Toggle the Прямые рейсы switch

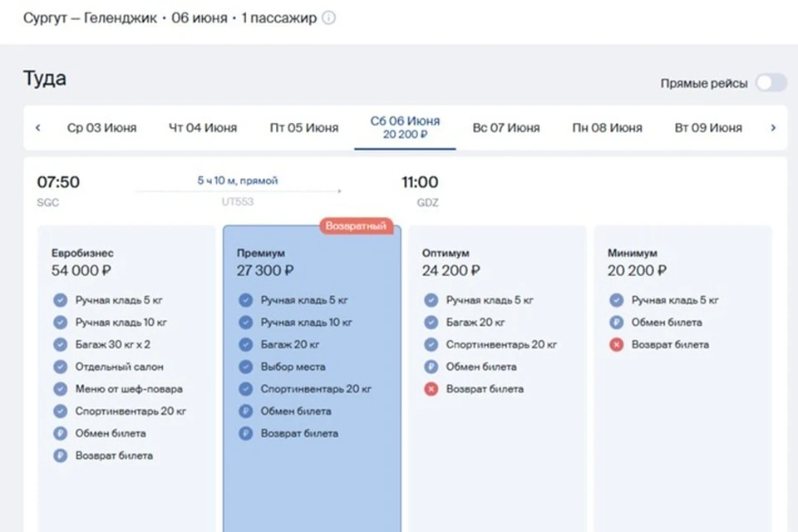(770, 83)
